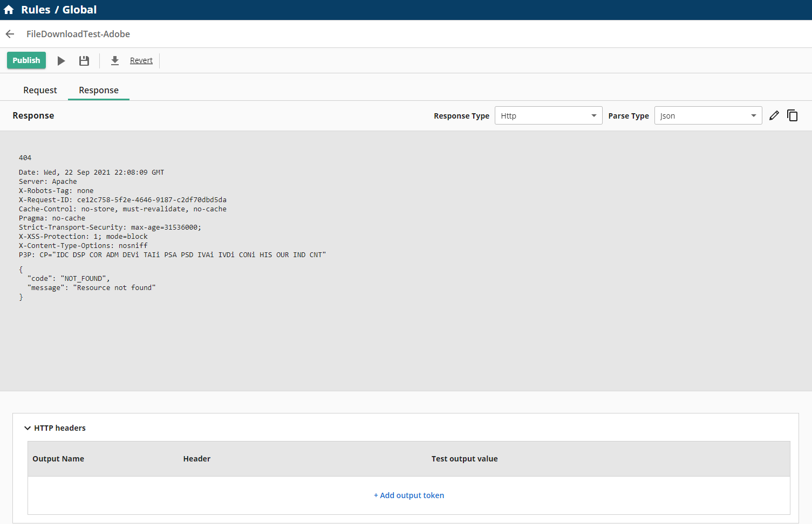Save using the floppy disk icon
This screenshot has width=812, height=524.
point(84,61)
